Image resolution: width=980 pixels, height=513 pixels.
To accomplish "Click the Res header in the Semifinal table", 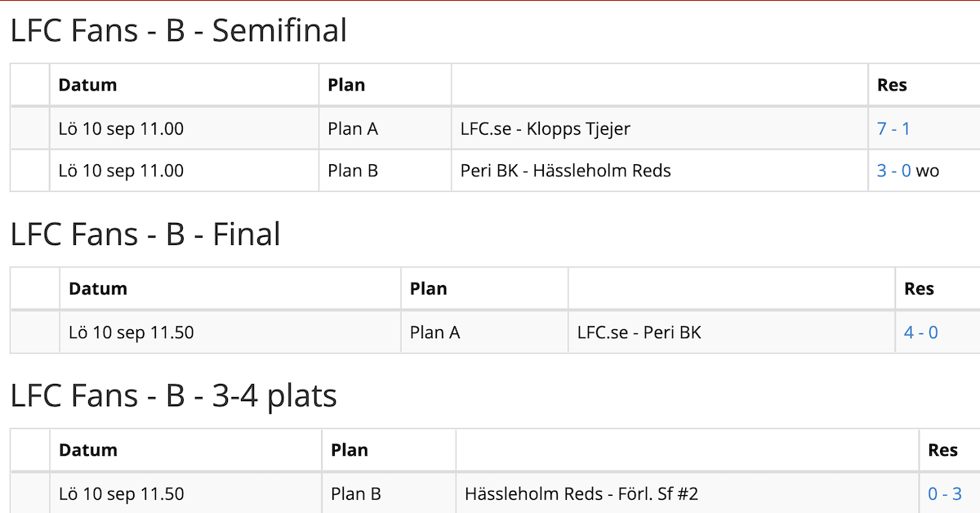I will 892,85.
